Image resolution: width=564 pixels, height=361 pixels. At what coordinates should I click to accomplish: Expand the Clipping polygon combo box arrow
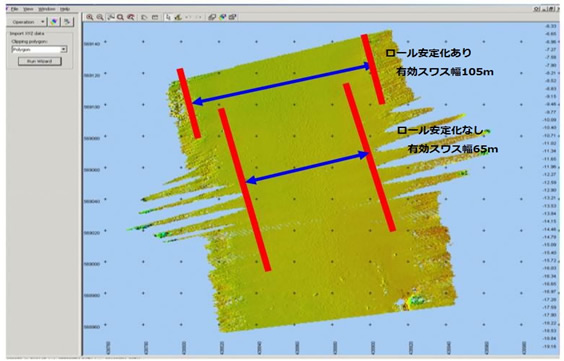pos(64,49)
